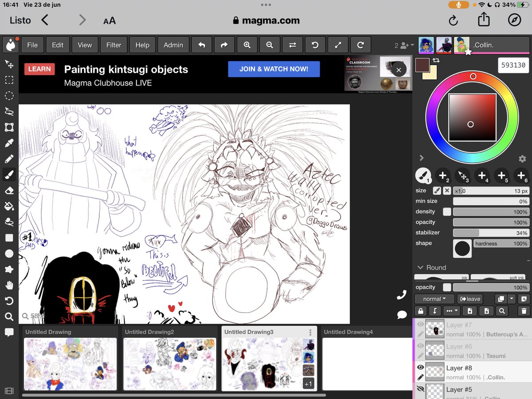Viewport: 532px width, 399px height.
Task: Click the flip canvas horizontal arrows button
Action: pyautogui.click(x=293, y=45)
